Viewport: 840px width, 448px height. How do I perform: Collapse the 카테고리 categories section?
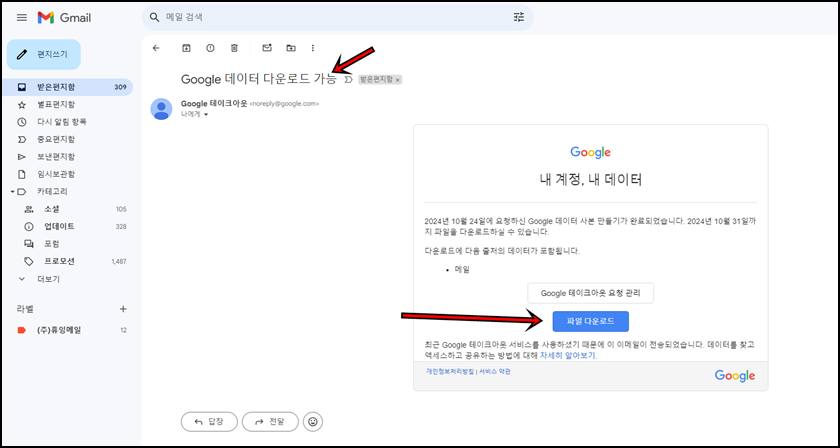point(12,191)
